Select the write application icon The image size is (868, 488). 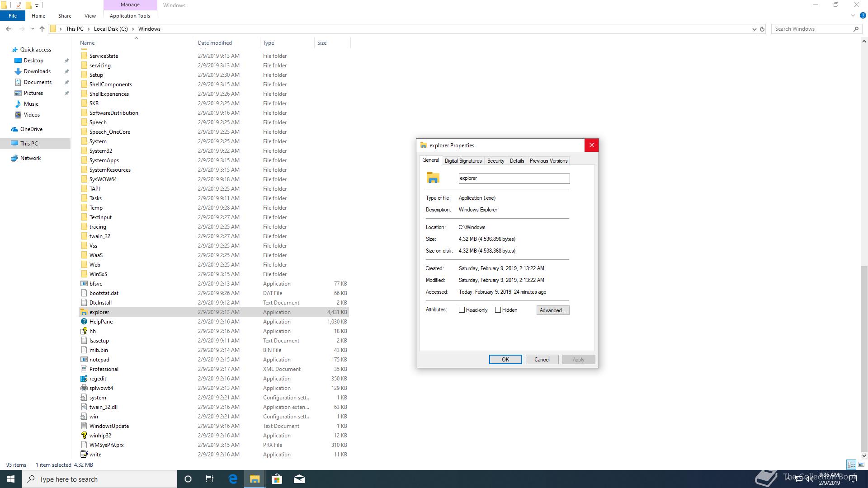tap(84, 455)
